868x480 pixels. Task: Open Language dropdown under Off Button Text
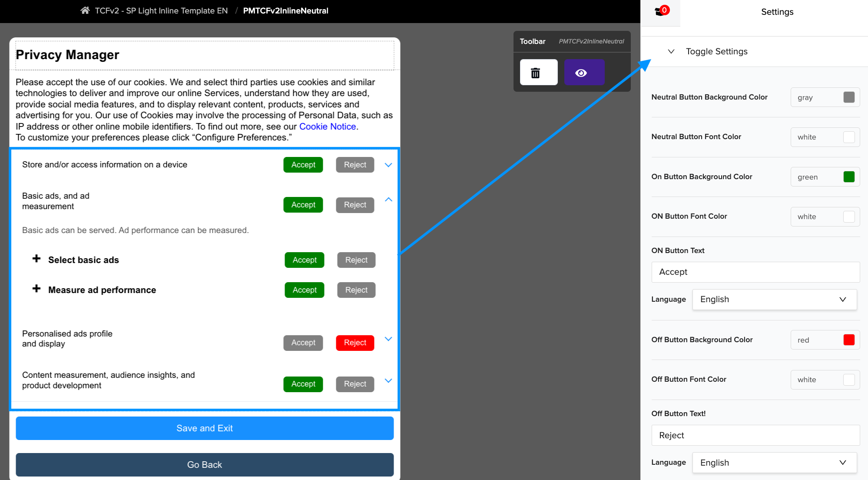tap(775, 463)
